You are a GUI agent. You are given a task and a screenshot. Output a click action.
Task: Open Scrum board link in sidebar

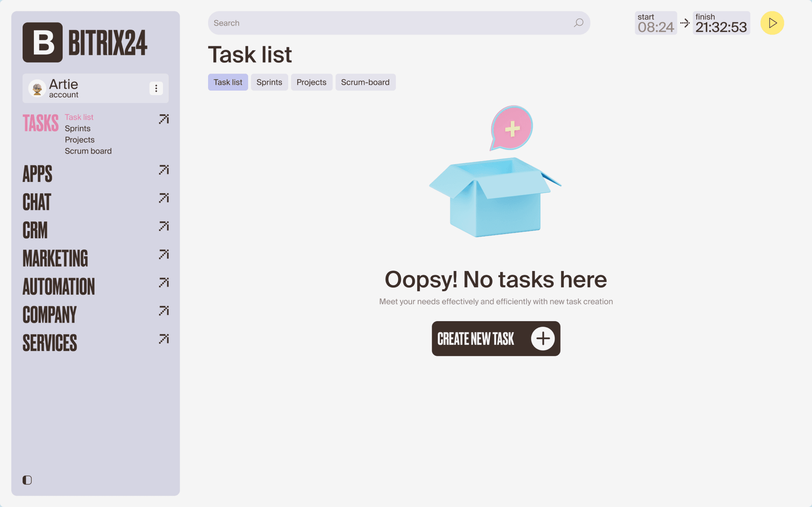click(x=88, y=151)
